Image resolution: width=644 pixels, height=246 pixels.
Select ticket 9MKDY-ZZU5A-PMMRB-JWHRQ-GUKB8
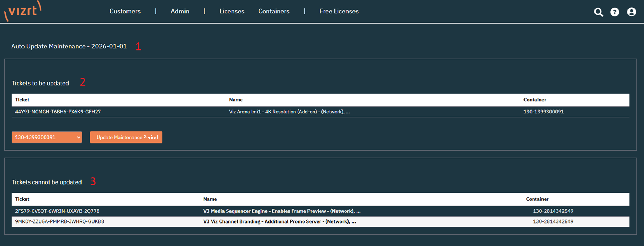(59, 221)
